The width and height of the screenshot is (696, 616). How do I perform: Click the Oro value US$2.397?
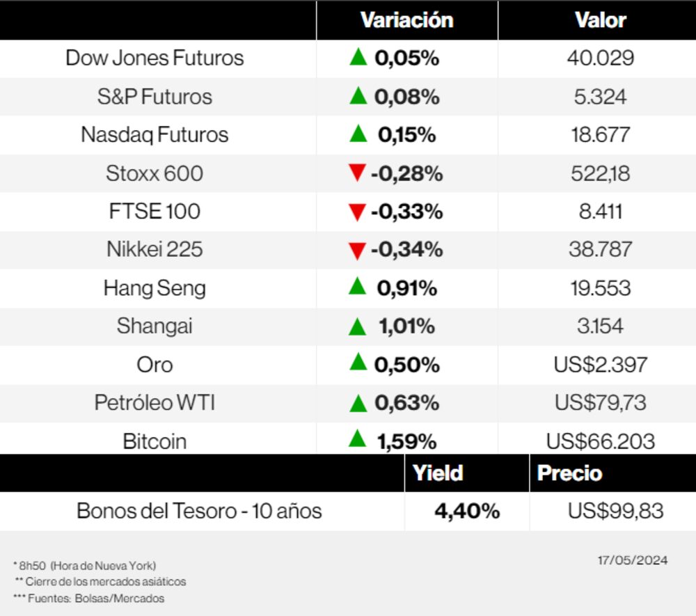601,364
